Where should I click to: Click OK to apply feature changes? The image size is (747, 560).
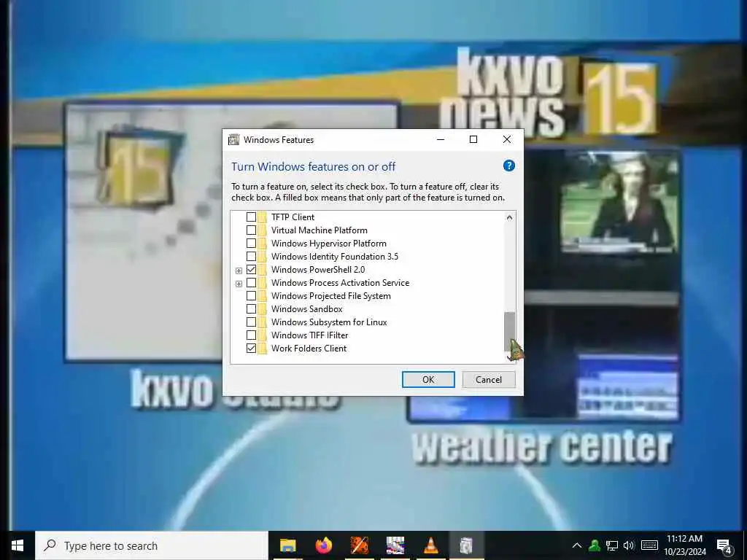pos(427,379)
